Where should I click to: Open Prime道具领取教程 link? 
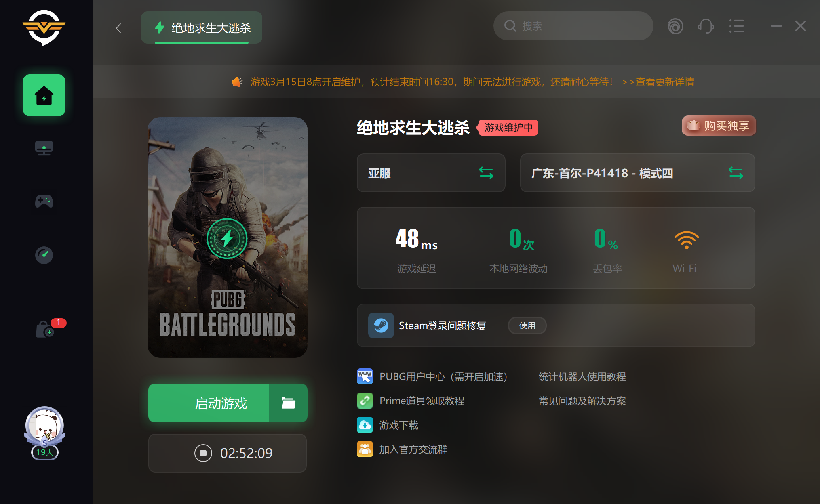(422, 401)
